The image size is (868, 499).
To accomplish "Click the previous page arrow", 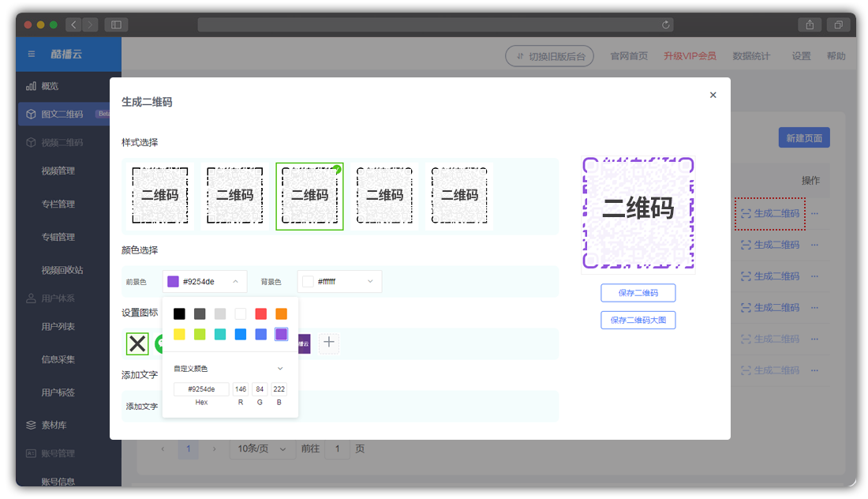I will click(x=163, y=448).
